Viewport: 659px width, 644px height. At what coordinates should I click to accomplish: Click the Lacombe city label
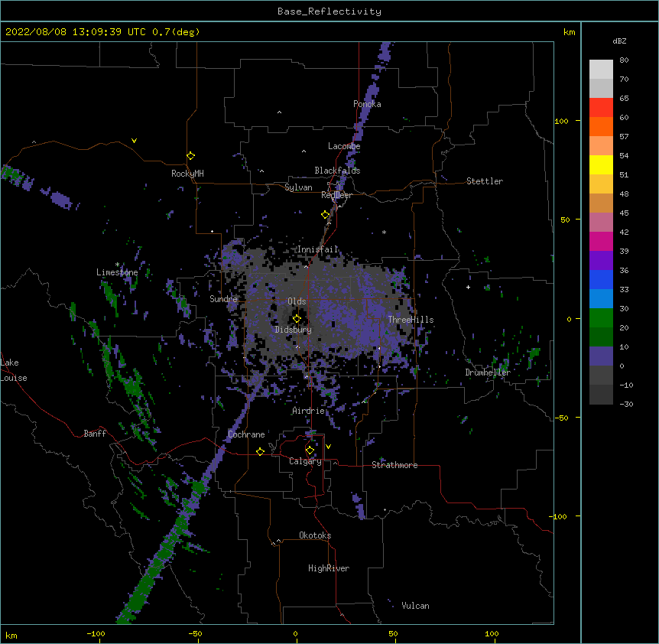pyautogui.click(x=344, y=146)
